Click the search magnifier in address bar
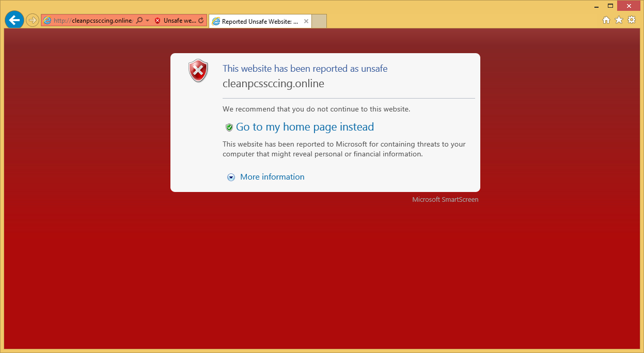 click(x=139, y=21)
